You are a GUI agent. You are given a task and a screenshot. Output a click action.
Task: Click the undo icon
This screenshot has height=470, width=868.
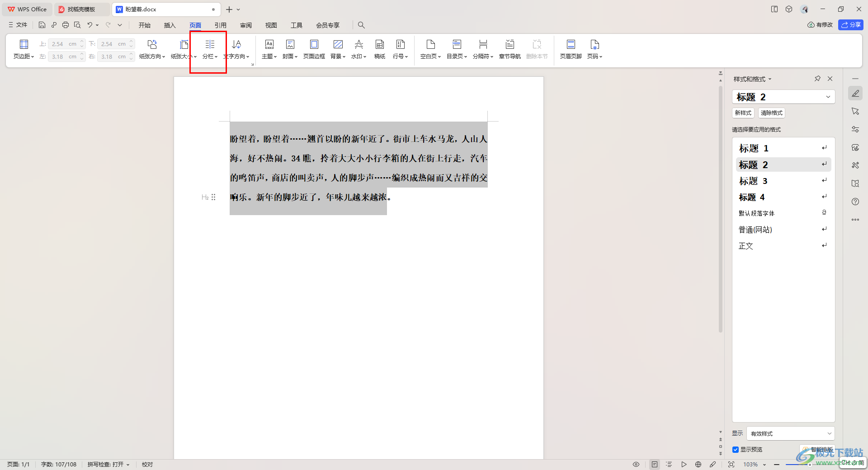90,25
